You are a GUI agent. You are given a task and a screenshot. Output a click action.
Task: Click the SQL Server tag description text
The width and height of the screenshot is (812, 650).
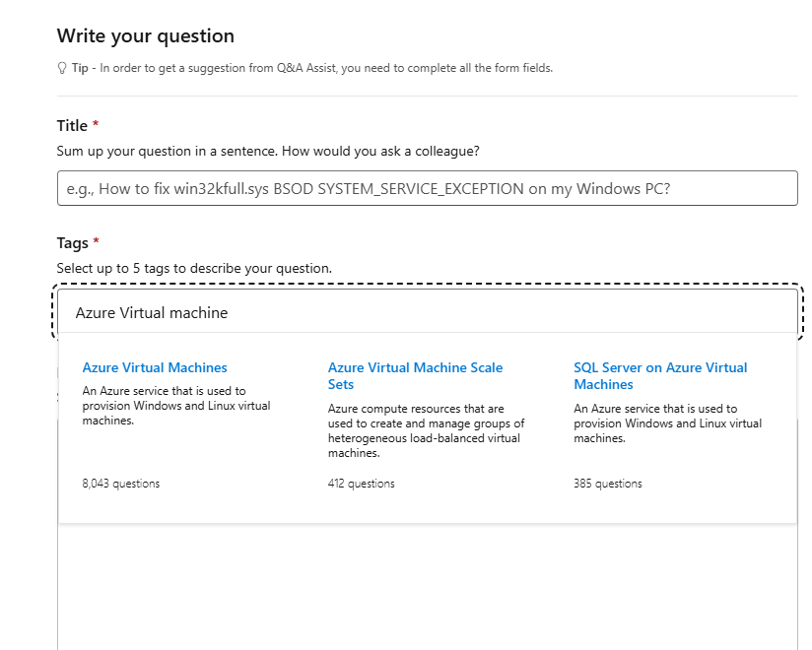pos(667,423)
